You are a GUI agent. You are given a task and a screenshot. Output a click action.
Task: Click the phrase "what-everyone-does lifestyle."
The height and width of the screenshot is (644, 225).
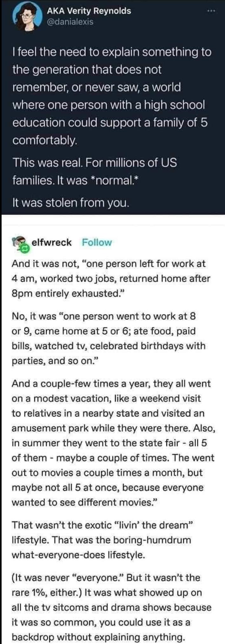78,555
